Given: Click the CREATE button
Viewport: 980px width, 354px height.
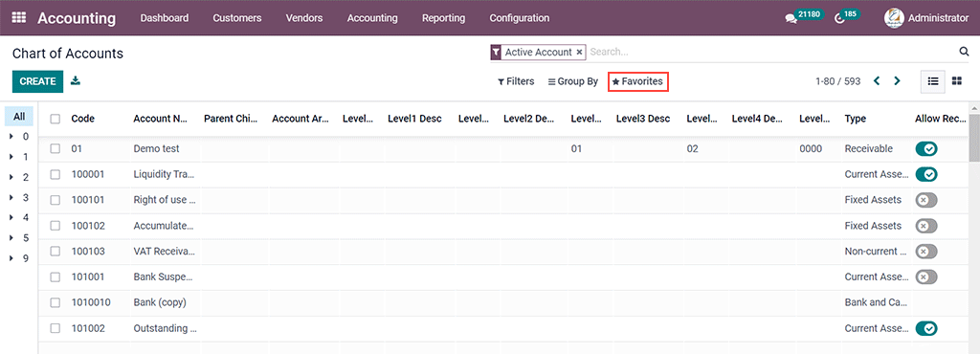Looking at the screenshot, I should (x=37, y=81).
